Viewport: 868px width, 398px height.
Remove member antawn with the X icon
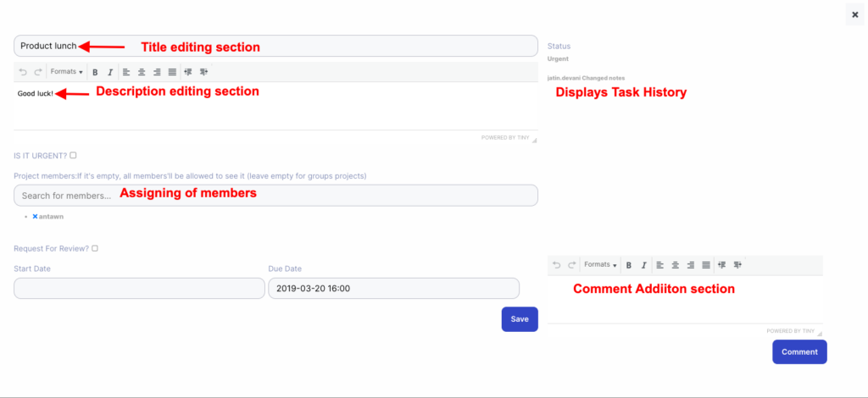tap(35, 218)
